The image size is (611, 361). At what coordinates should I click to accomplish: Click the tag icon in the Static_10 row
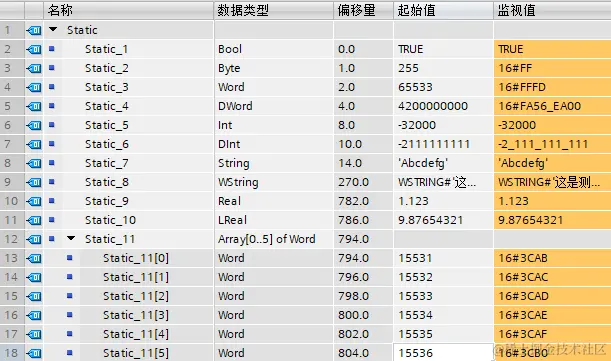click(34, 220)
